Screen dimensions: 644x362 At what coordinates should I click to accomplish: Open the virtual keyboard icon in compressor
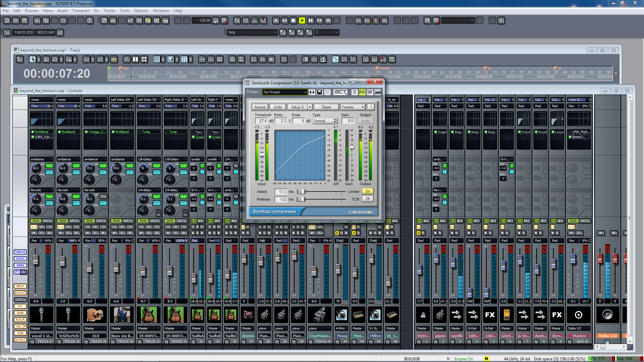(378, 92)
